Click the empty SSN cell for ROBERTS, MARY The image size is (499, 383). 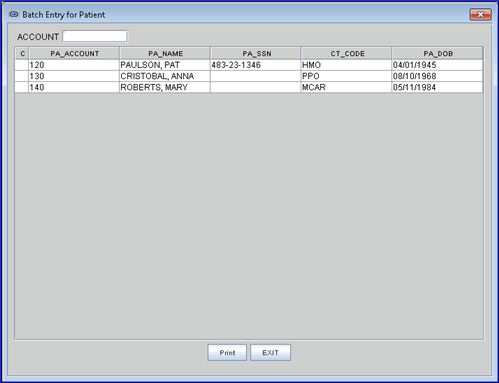(256, 87)
